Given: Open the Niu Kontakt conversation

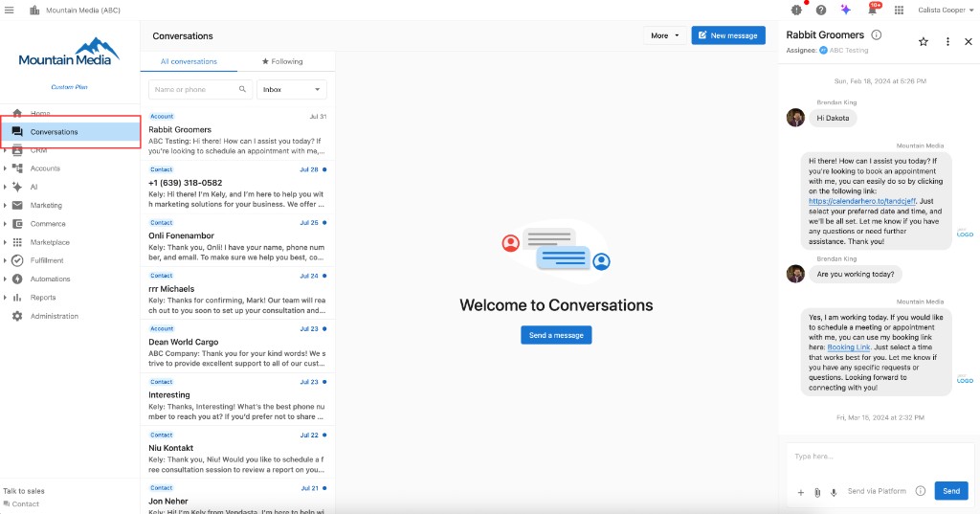Looking at the screenshot, I should (237, 453).
